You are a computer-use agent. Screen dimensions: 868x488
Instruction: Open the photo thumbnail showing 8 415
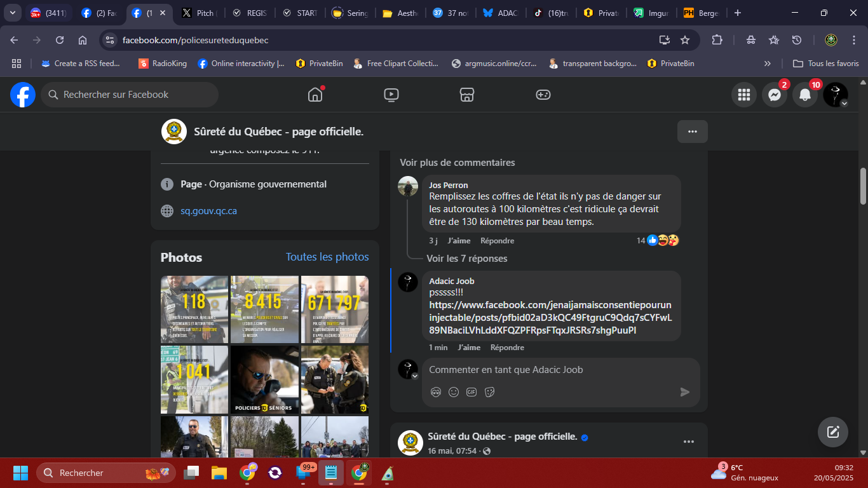(264, 309)
